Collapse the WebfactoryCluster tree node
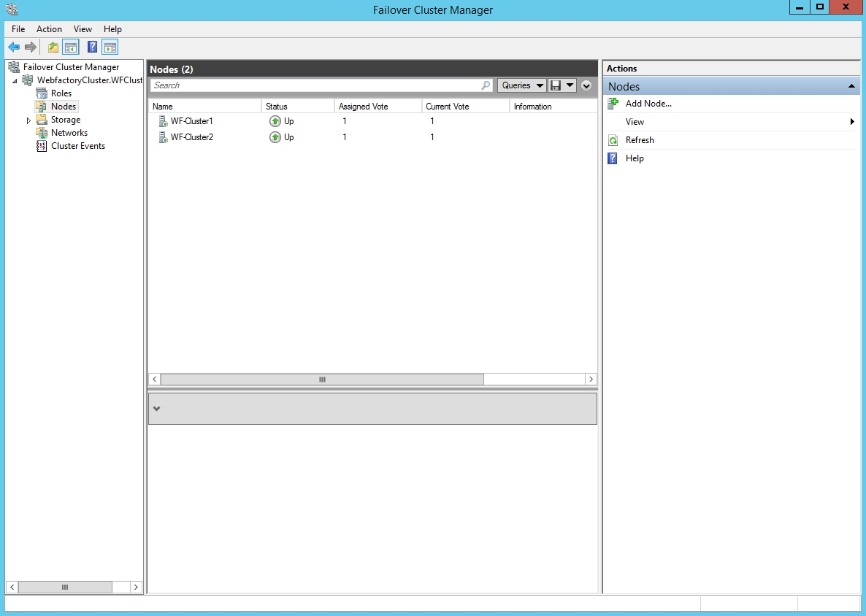The image size is (866, 616). [15, 81]
